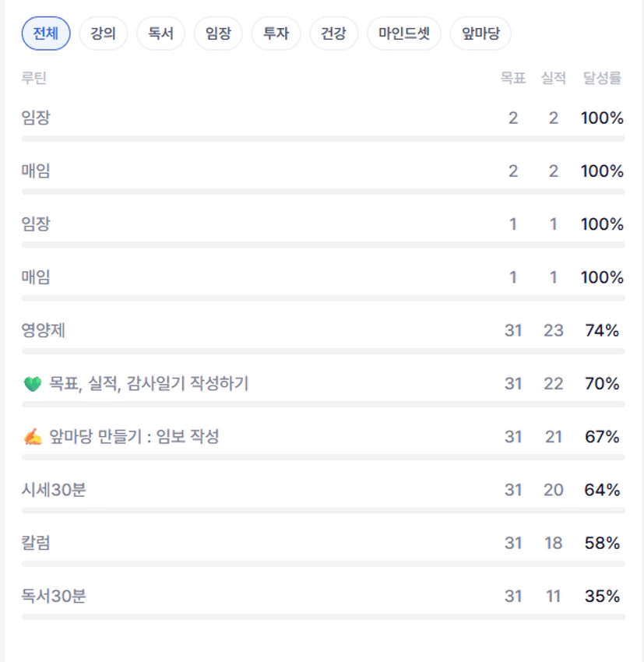Open the 영양제 routine row

click(44, 330)
